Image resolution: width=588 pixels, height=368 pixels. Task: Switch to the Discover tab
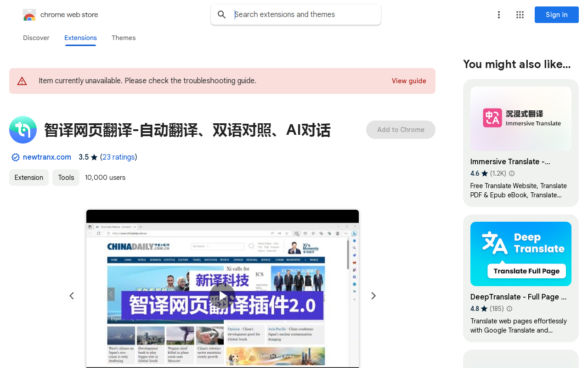click(x=36, y=38)
